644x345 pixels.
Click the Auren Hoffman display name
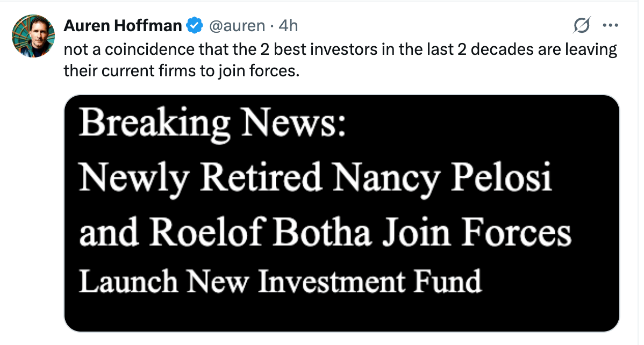tap(123, 25)
